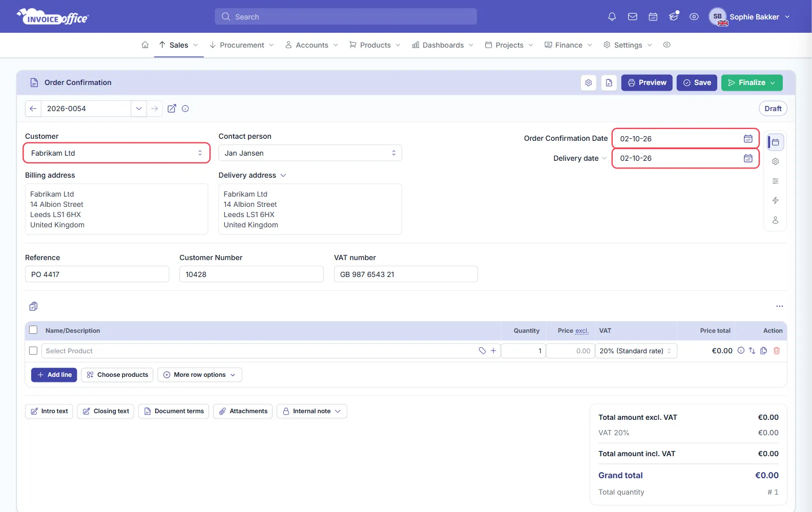Open the mail envelope icon
Viewport: 812px width, 512px height.
pyautogui.click(x=632, y=17)
